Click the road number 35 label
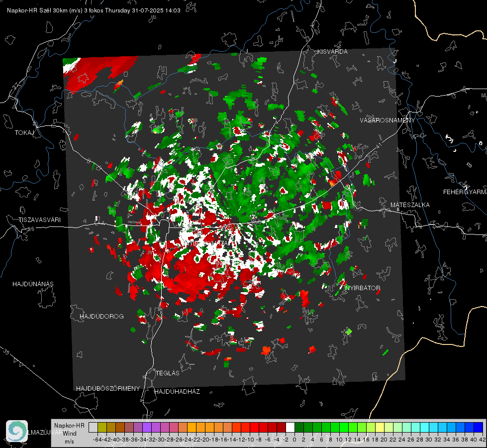The width and height of the screenshot is (487, 448). (x=7, y=352)
